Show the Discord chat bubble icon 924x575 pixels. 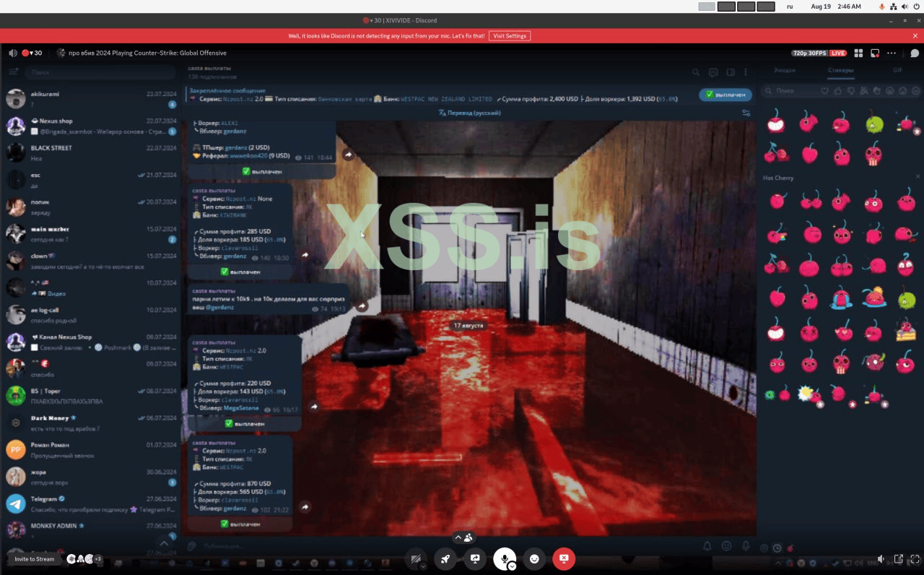(914, 53)
